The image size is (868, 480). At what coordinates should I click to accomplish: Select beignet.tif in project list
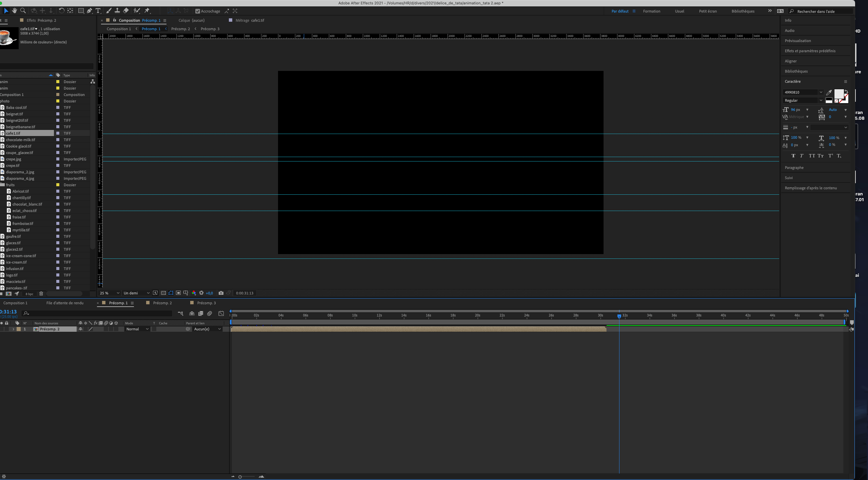pos(15,114)
